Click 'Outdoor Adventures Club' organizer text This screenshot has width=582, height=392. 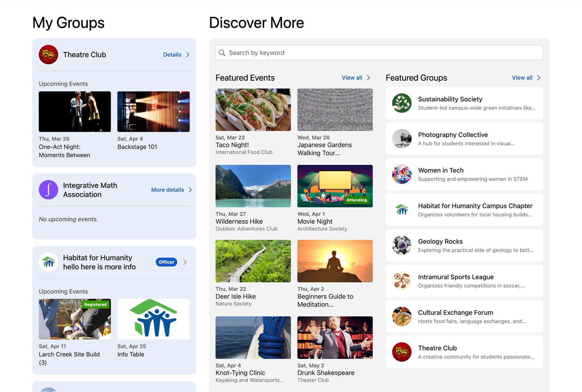tap(246, 229)
